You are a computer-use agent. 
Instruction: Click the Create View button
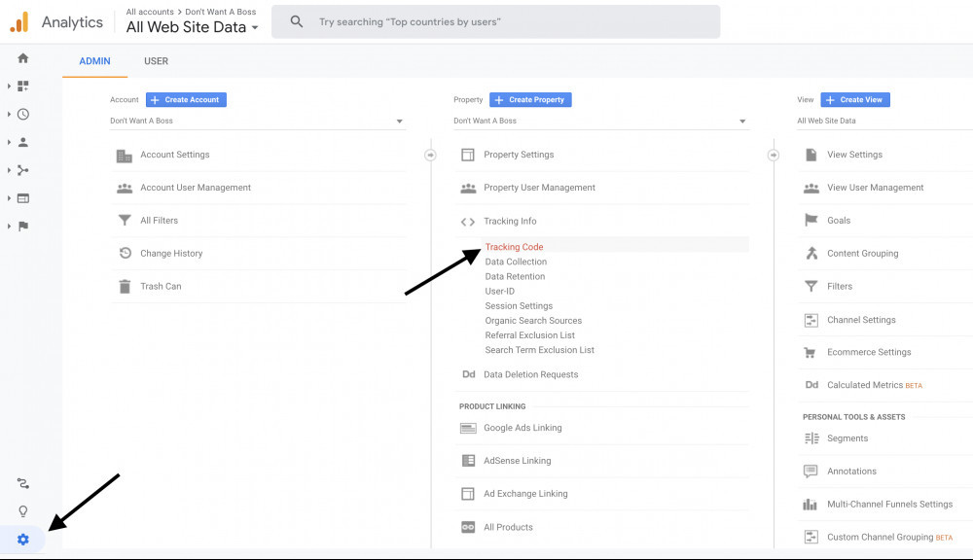coord(855,100)
